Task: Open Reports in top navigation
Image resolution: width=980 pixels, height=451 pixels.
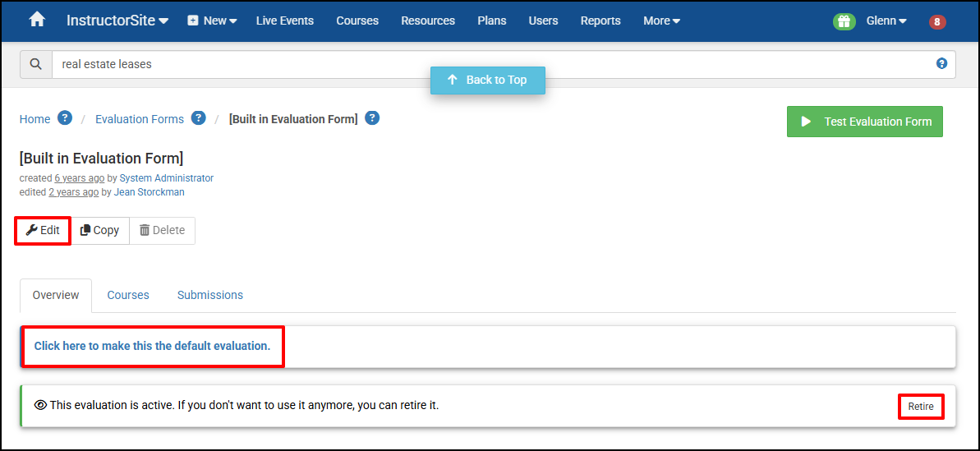Action: [x=600, y=21]
